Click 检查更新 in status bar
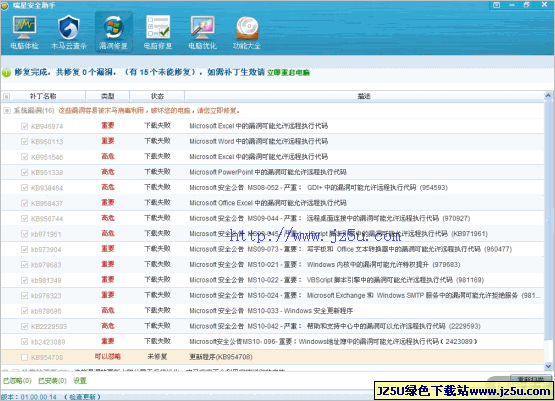The image size is (555, 401). [82, 397]
